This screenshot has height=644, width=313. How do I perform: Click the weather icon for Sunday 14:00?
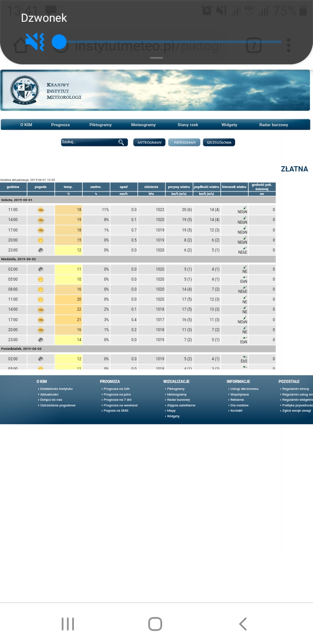(x=41, y=309)
